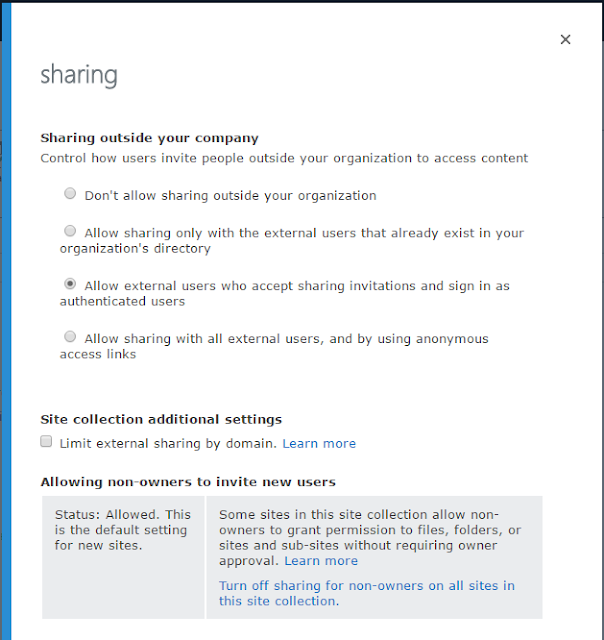The image size is (604, 640).
Task: Close the sharing dialog with the X
Action: pos(565,40)
